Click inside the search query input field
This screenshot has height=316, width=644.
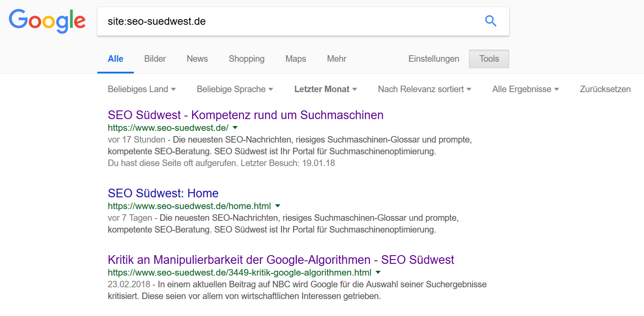261,20
